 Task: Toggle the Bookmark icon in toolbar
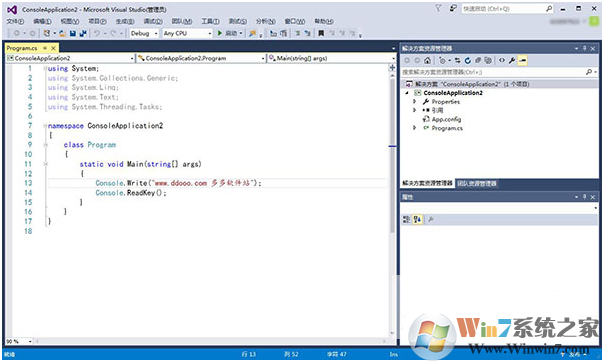[x=321, y=34]
